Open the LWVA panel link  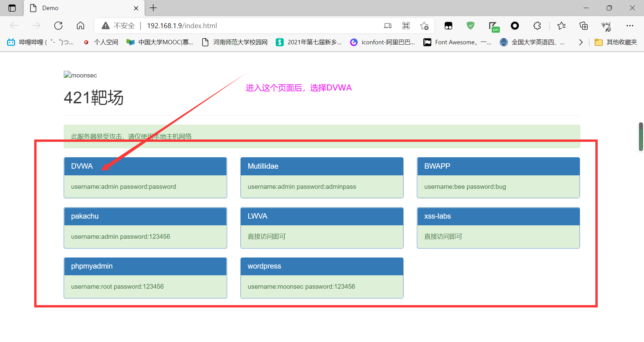(257, 216)
